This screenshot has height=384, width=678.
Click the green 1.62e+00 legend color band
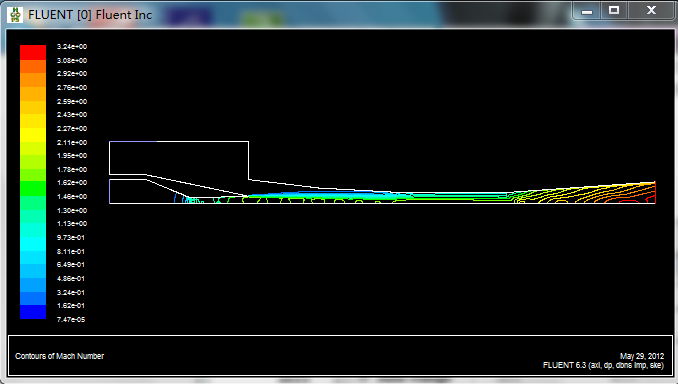point(33,189)
